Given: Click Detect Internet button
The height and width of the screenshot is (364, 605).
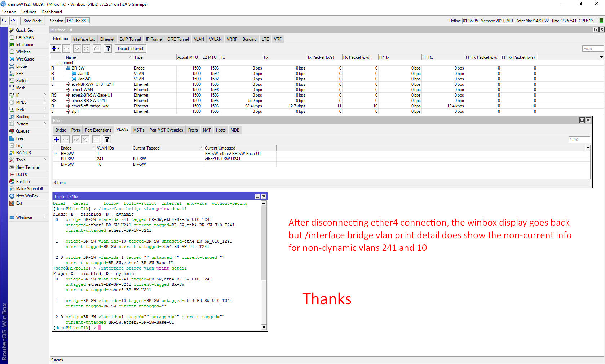Looking at the screenshot, I should point(131,49).
